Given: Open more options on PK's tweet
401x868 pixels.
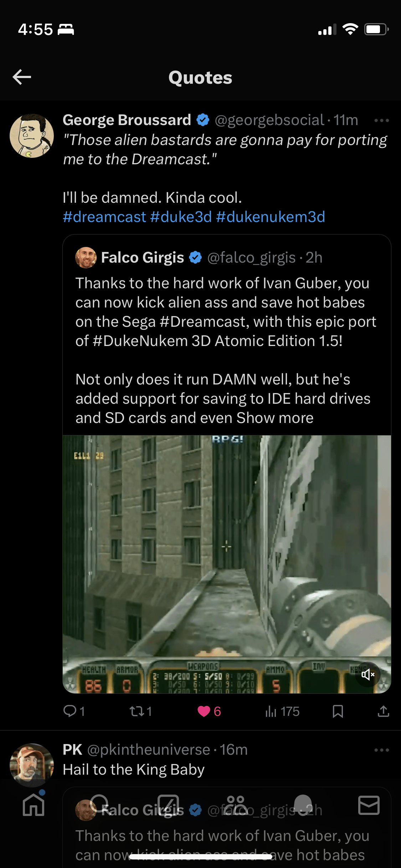Looking at the screenshot, I should (382, 750).
